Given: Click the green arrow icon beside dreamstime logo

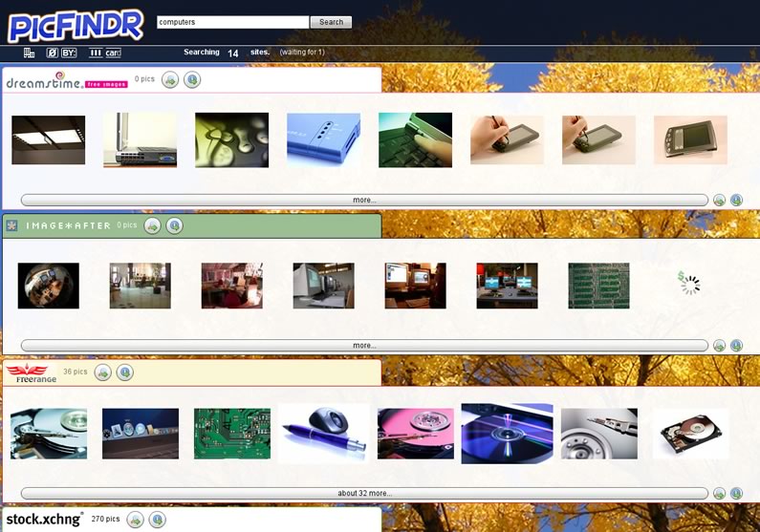Looking at the screenshot, I should click(170, 79).
